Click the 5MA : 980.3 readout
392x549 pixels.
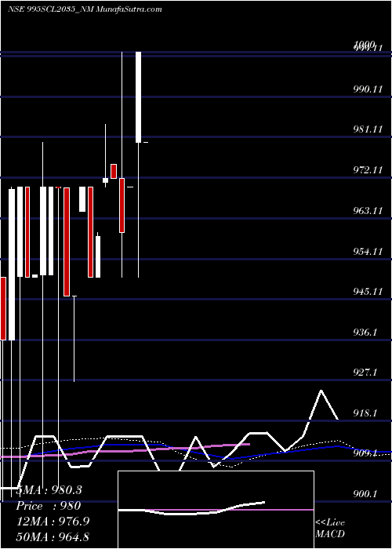[x=49, y=490]
